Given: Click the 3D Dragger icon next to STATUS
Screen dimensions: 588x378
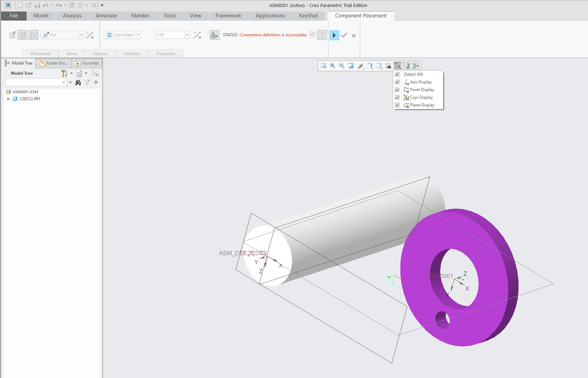Looking at the screenshot, I should pos(215,35).
